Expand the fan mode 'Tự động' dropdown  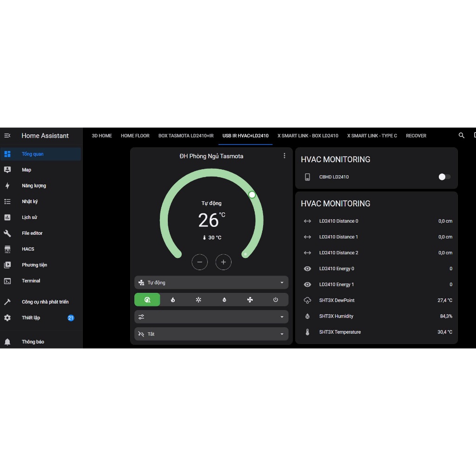coord(212,283)
